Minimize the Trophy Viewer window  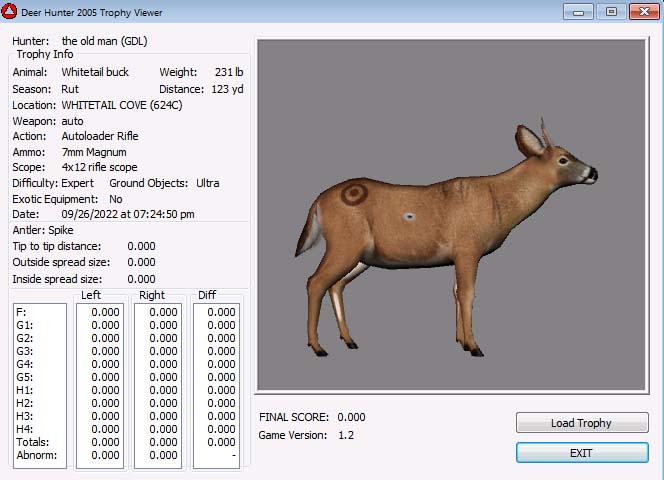[577, 12]
